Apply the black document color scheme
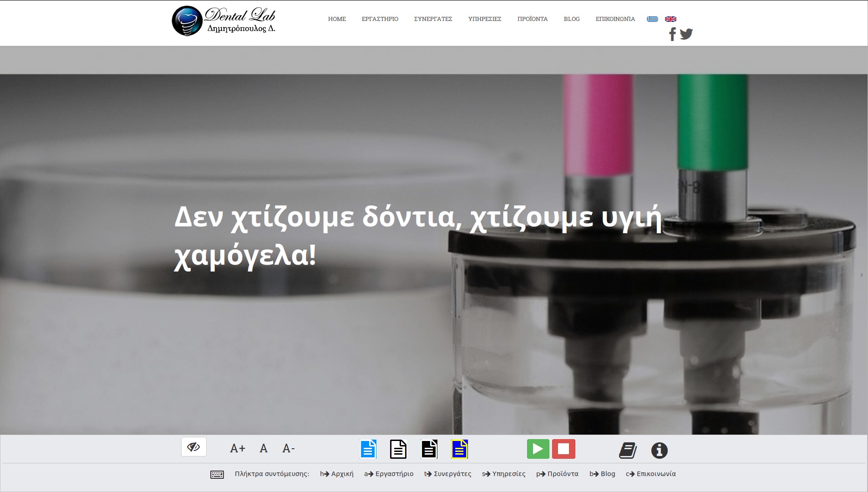The width and height of the screenshot is (868, 492). (429, 449)
